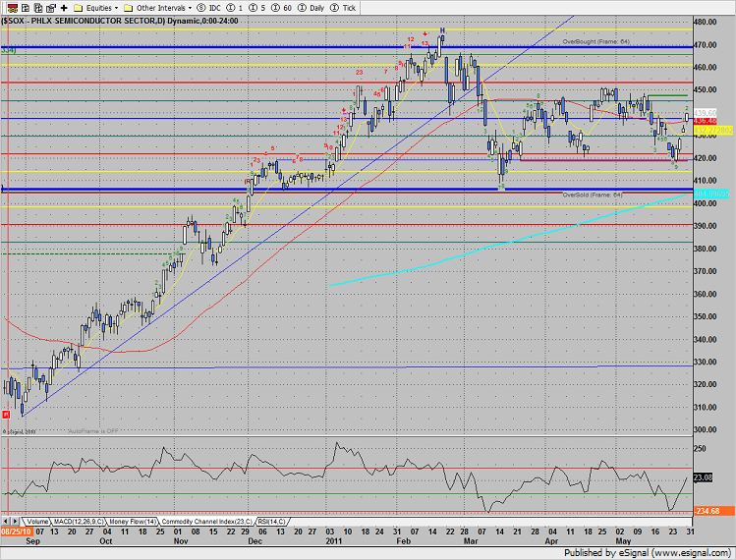This screenshot has height=560, width=736.
Task: Click the cyan 404.09 moving average price tag
Action: click(711, 194)
